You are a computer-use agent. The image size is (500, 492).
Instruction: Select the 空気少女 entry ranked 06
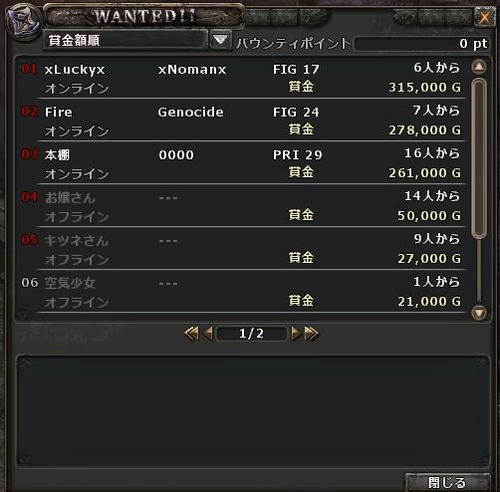(242, 292)
